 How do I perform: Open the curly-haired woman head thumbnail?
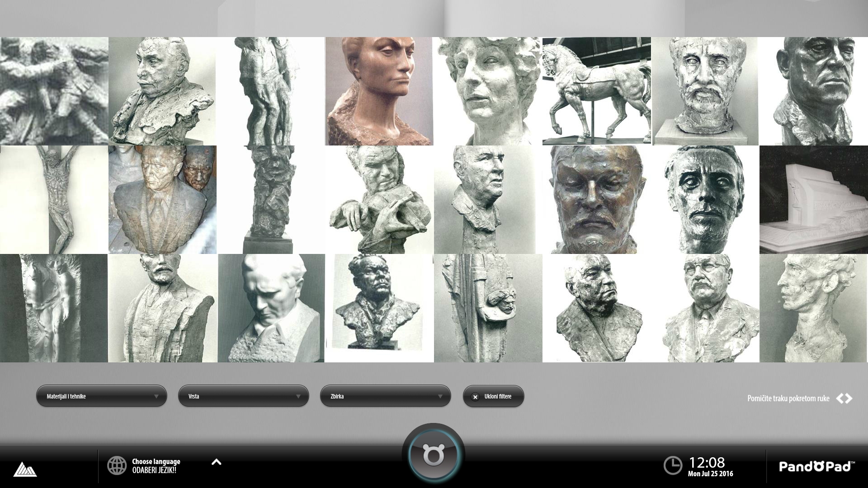488,91
